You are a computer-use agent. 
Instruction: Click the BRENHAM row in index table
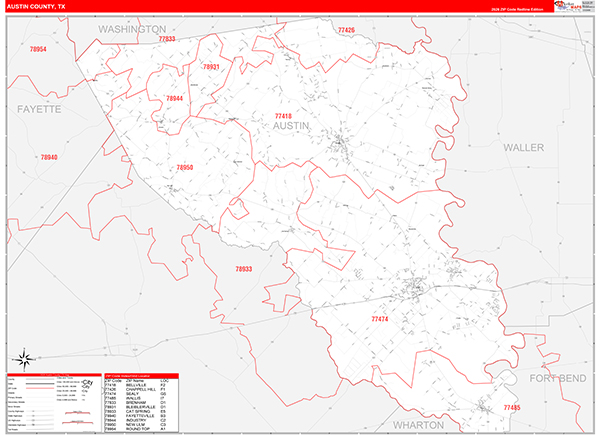coord(142,403)
